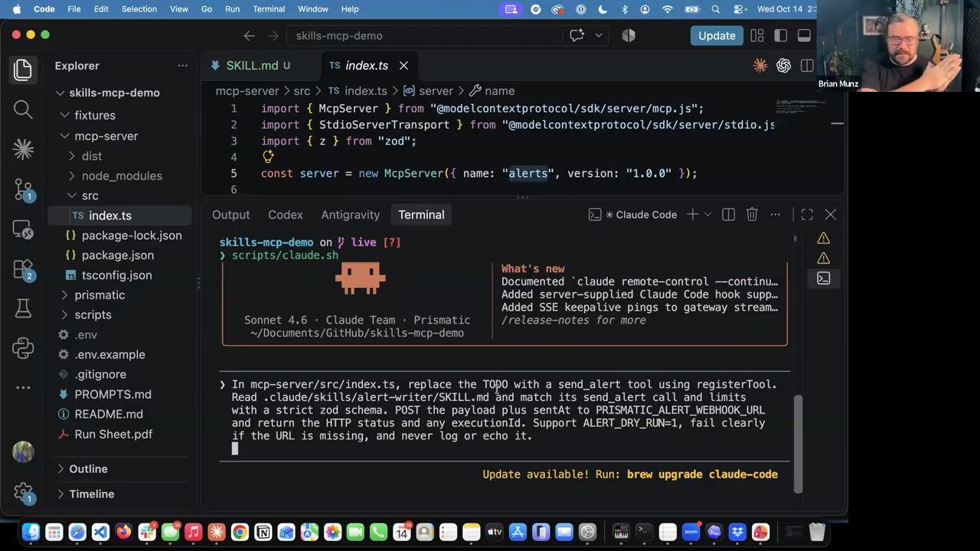Open the terminal launch profile dropdown
This screenshot has height=551, width=980.
(707, 215)
